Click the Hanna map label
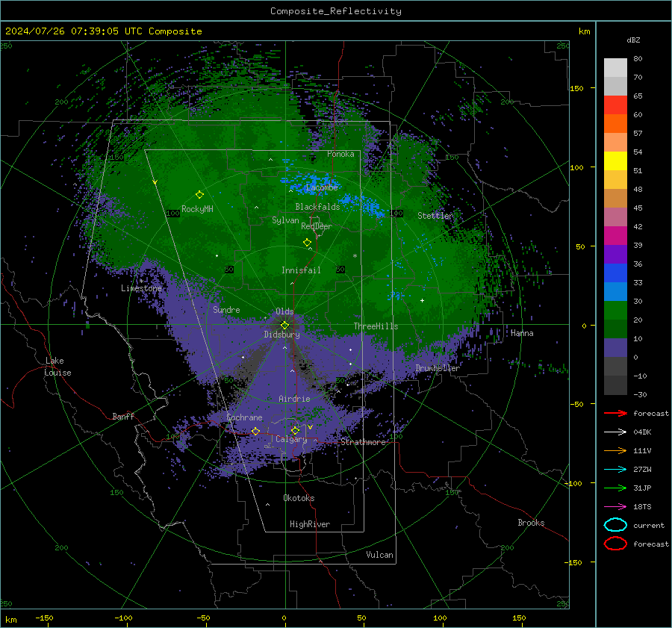Screen dimensions: 672x628 [x=522, y=333]
